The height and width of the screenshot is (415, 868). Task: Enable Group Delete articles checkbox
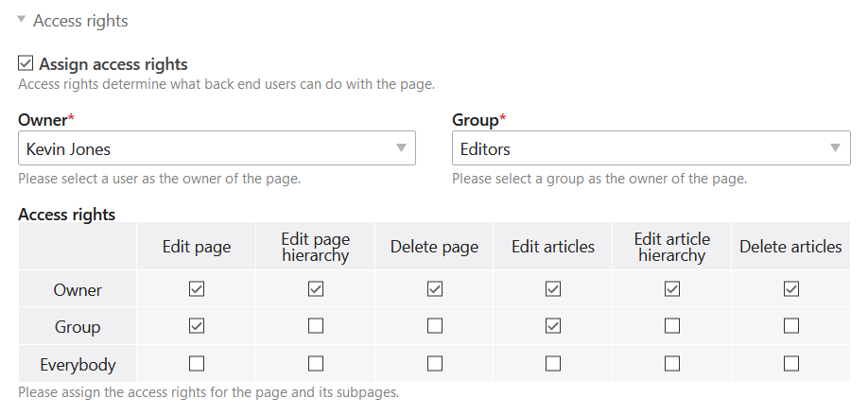[791, 326]
